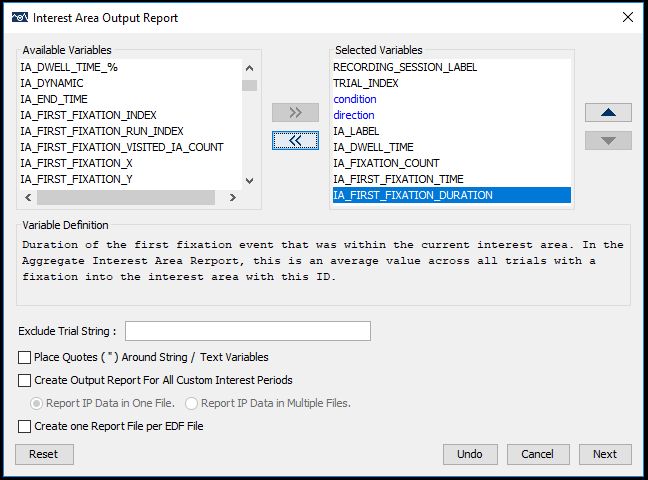Move selected variable down with gray arrow

(608, 141)
